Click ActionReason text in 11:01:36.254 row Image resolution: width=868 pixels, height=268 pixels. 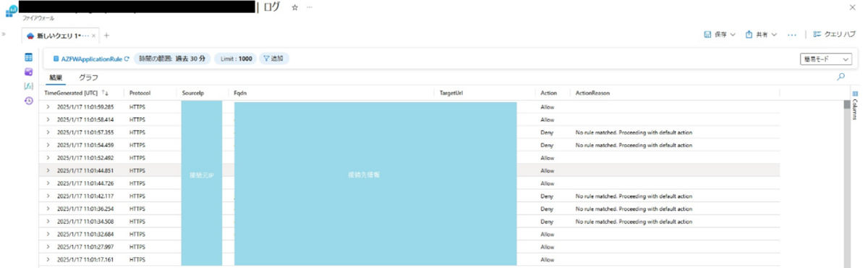(x=634, y=209)
